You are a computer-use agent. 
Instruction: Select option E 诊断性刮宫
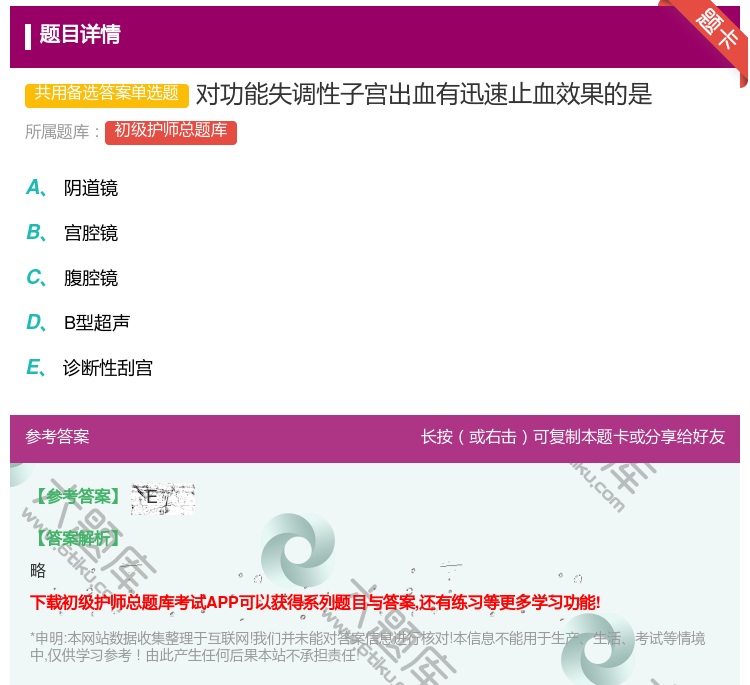89,368
